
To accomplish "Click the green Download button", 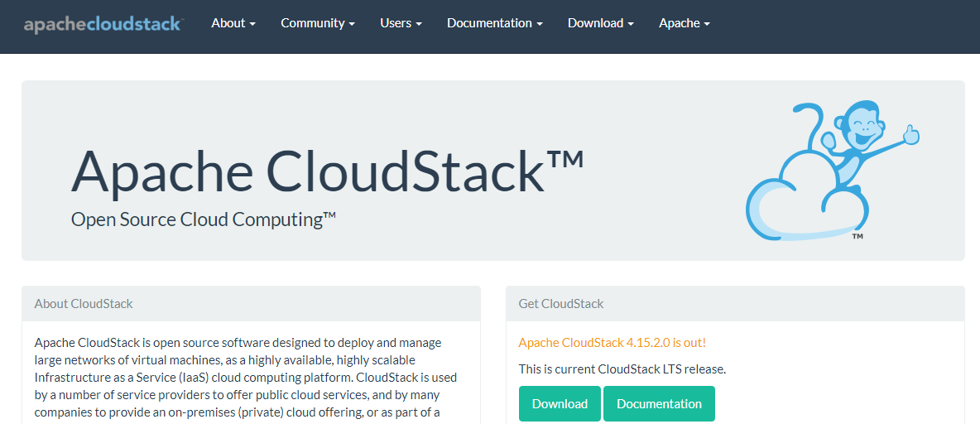I will [560, 403].
